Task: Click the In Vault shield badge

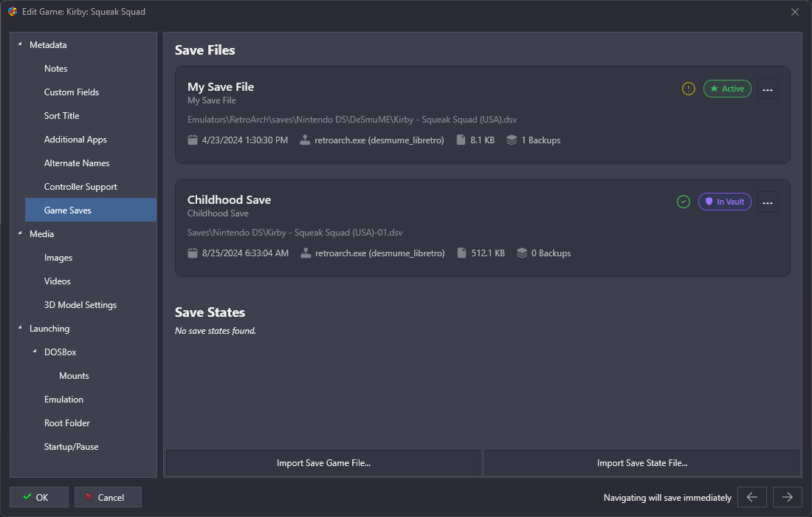Action: [x=724, y=202]
